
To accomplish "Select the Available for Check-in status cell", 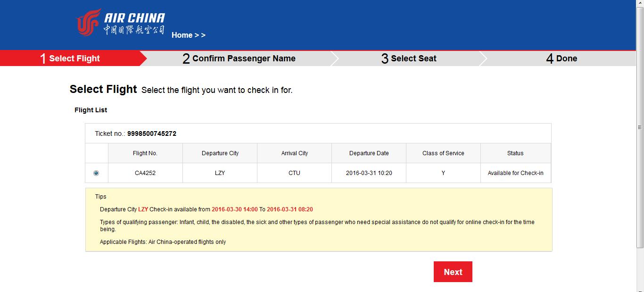I will pyautogui.click(x=515, y=173).
